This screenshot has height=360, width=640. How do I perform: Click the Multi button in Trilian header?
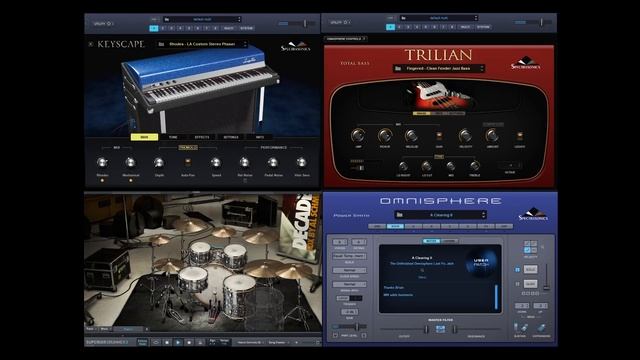click(x=465, y=27)
